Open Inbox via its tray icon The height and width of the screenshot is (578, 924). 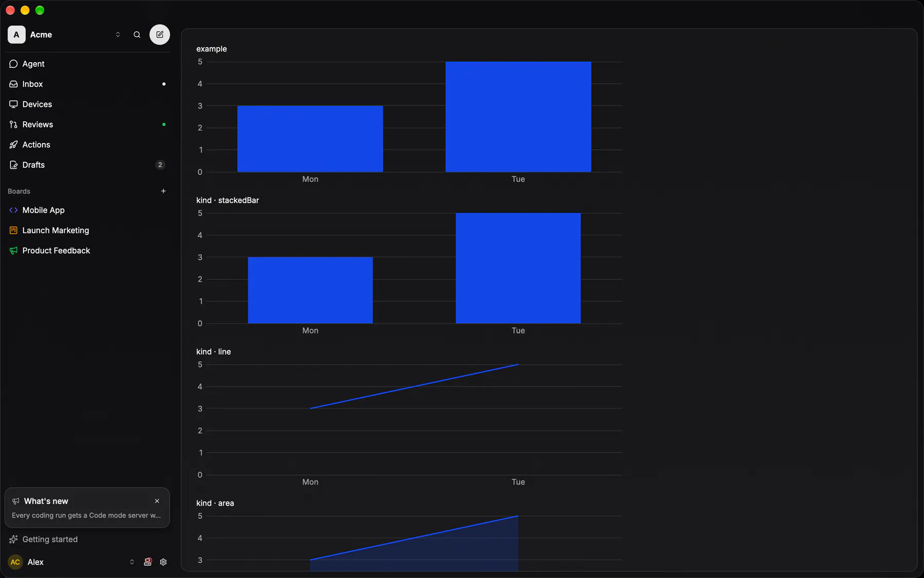click(x=13, y=84)
